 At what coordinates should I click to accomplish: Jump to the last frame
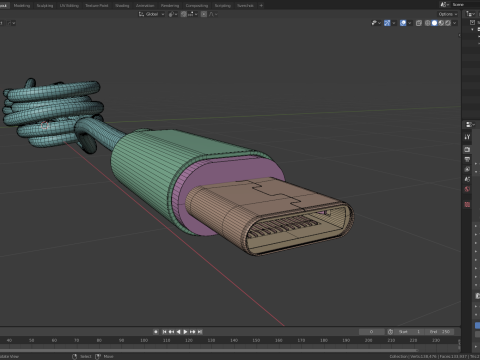pos(200,332)
